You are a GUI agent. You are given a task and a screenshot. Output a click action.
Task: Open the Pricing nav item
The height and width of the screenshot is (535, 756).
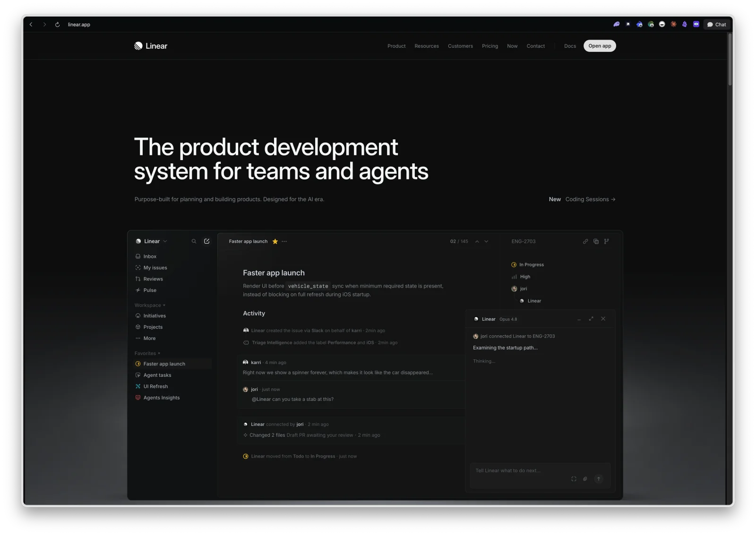coord(490,46)
